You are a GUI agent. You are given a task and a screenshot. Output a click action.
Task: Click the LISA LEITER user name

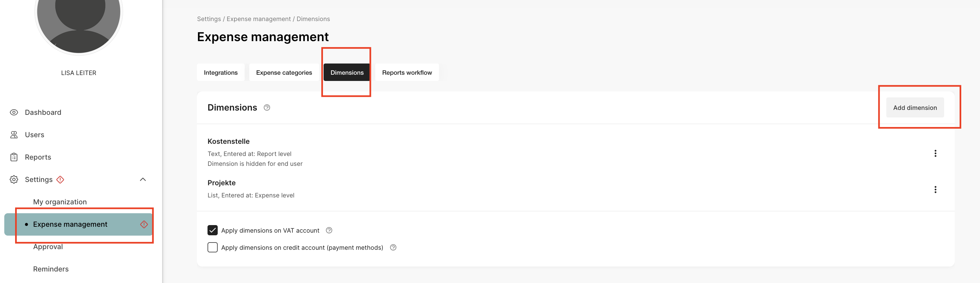pos(79,73)
